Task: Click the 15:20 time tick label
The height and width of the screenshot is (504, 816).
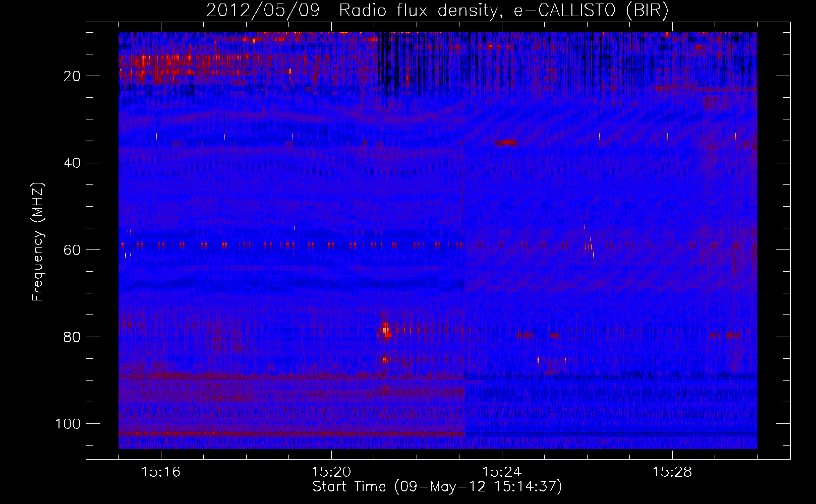Action: [331, 472]
